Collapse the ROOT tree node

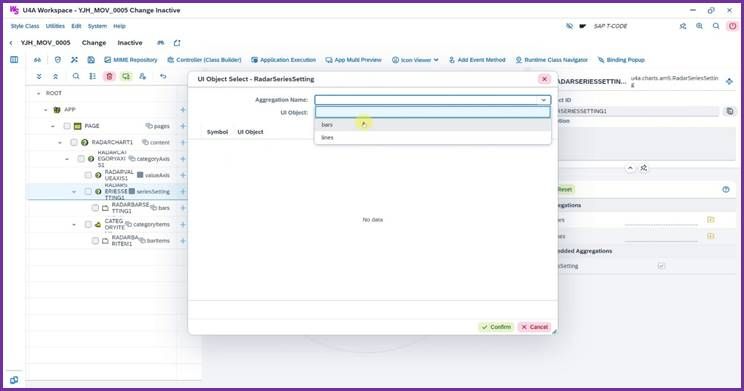(38, 93)
